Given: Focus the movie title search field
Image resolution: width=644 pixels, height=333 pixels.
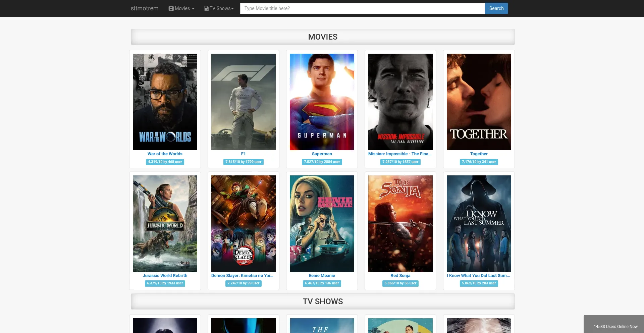Looking at the screenshot, I should click(x=362, y=8).
